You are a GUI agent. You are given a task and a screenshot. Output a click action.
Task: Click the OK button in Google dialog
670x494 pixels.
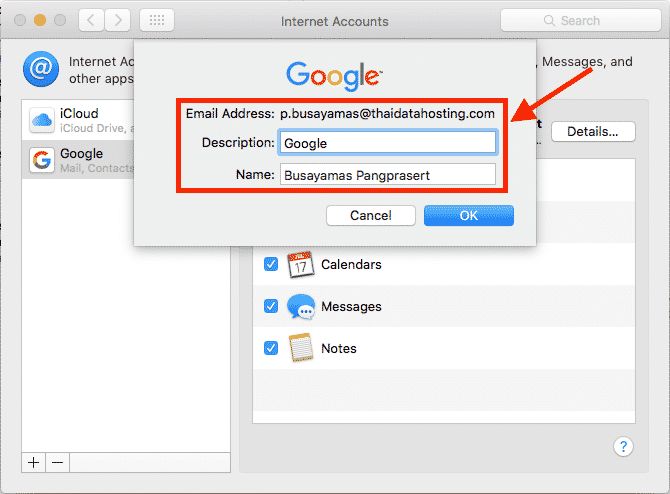[x=469, y=215]
